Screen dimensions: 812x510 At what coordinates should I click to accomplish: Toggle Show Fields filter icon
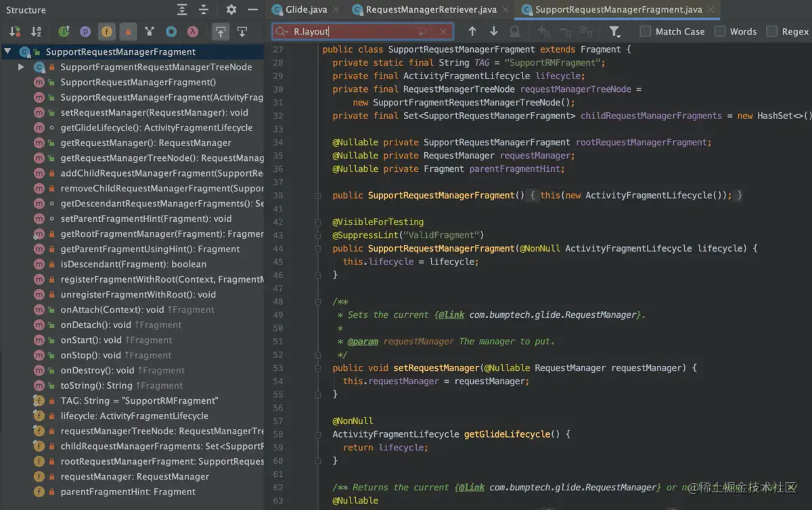107,32
